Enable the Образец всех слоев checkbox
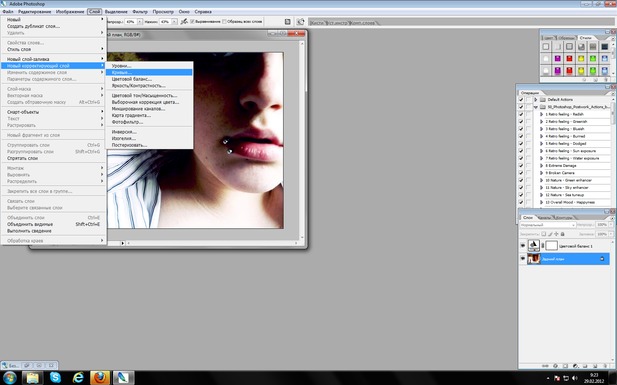617x385 pixels. click(224, 22)
